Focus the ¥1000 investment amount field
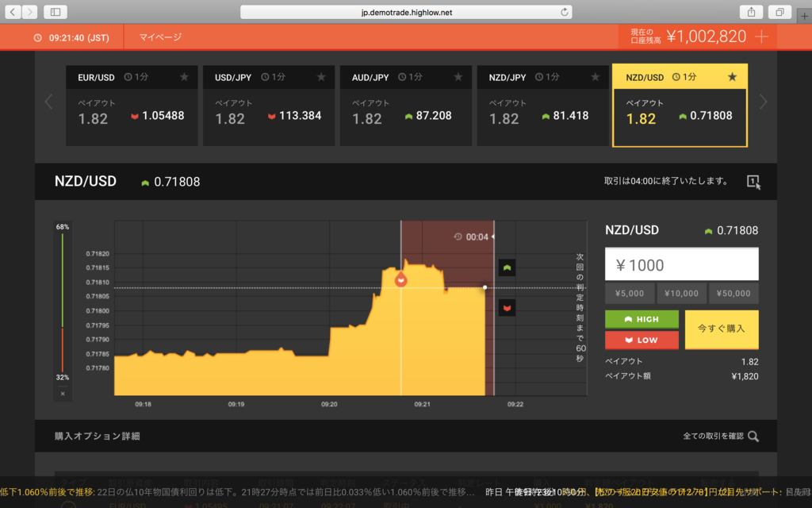 [681, 264]
